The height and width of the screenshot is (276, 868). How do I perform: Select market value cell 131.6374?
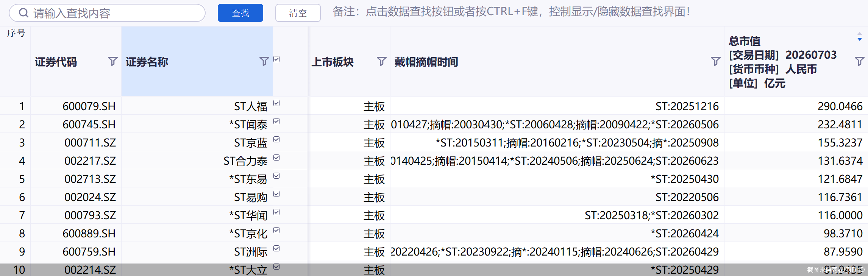796,161
